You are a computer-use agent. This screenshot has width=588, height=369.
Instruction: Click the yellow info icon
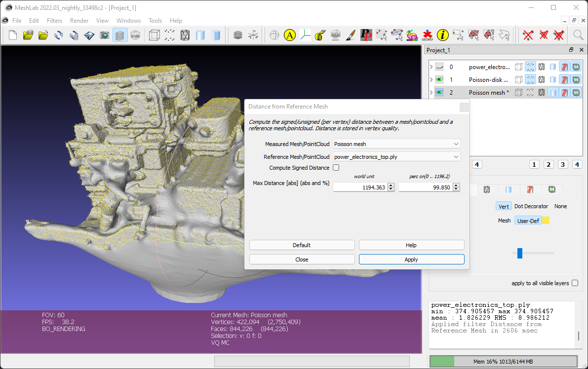pos(442,35)
